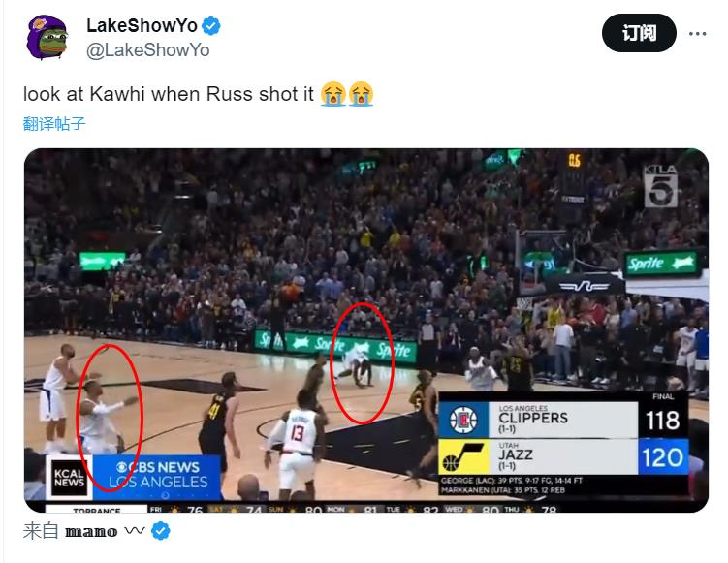This screenshot has height=563, width=728.
Task: Click the Clippers 118 final score
Action: point(662,420)
